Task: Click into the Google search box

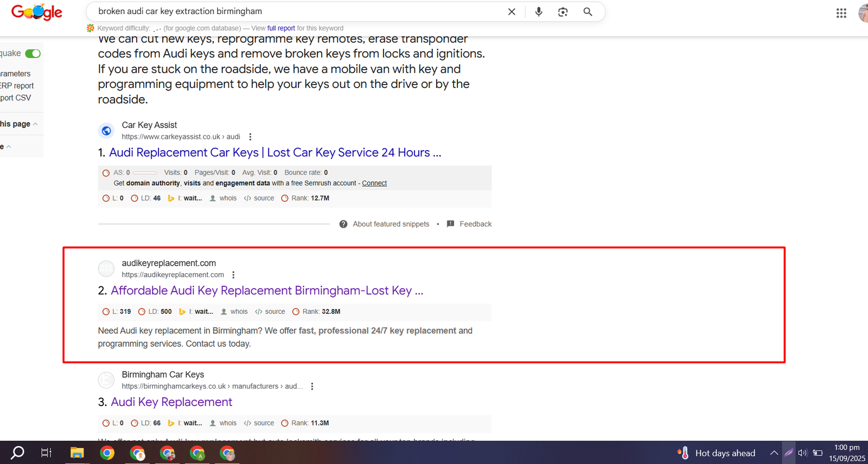Action: pos(298,11)
